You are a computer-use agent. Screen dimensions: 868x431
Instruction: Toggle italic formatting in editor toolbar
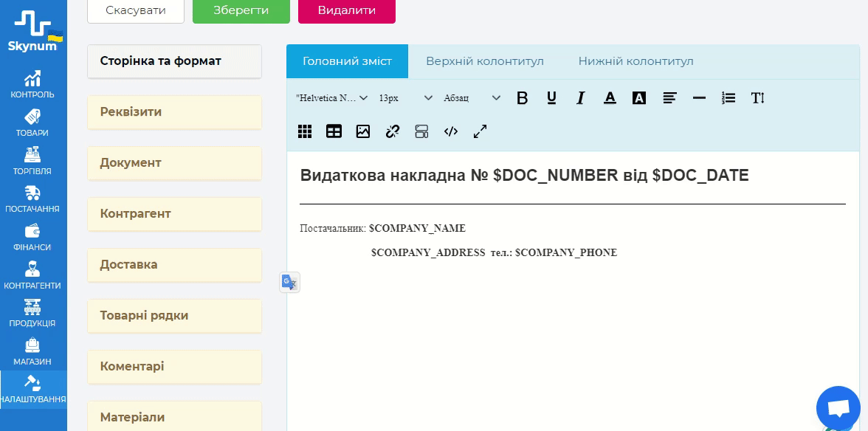(x=580, y=98)
